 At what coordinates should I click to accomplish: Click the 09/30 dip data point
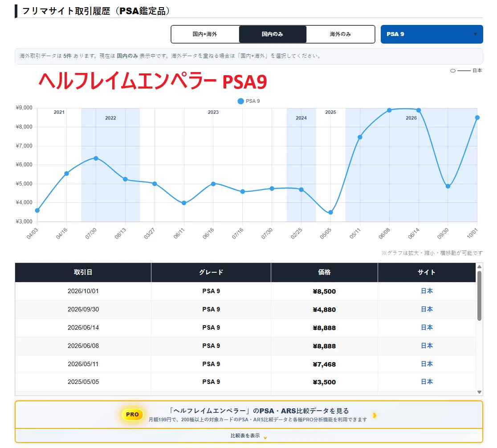coord(448,186)
